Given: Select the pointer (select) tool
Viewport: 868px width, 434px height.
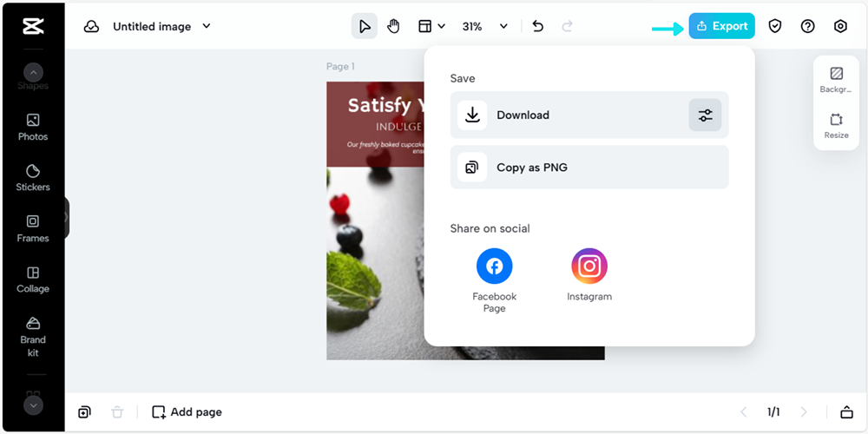Looking at the screenshot, I should (365, 26).
